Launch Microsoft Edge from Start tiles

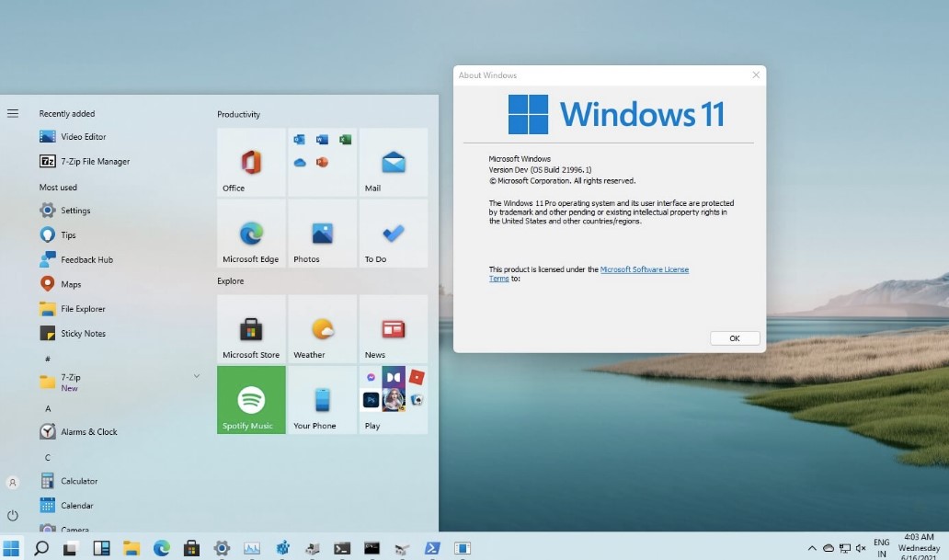251,233
